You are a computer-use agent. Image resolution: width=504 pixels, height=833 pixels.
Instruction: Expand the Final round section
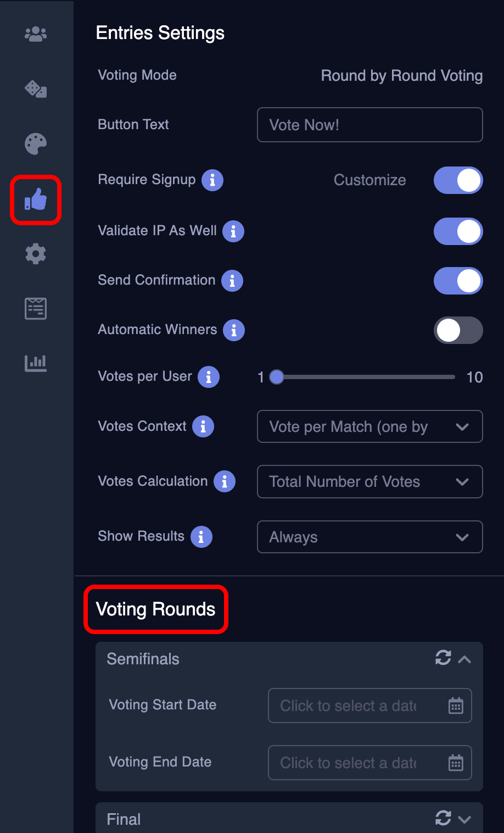[x=465, y=819]
